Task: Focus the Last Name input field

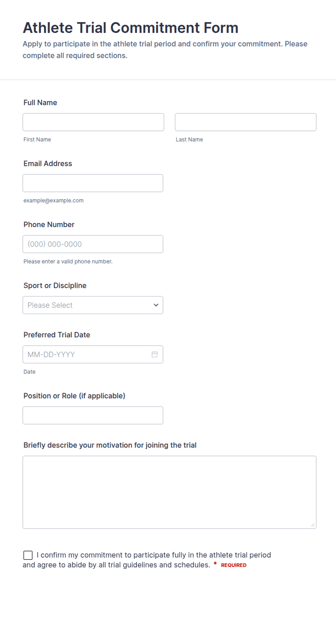Action: click(246, 122)
